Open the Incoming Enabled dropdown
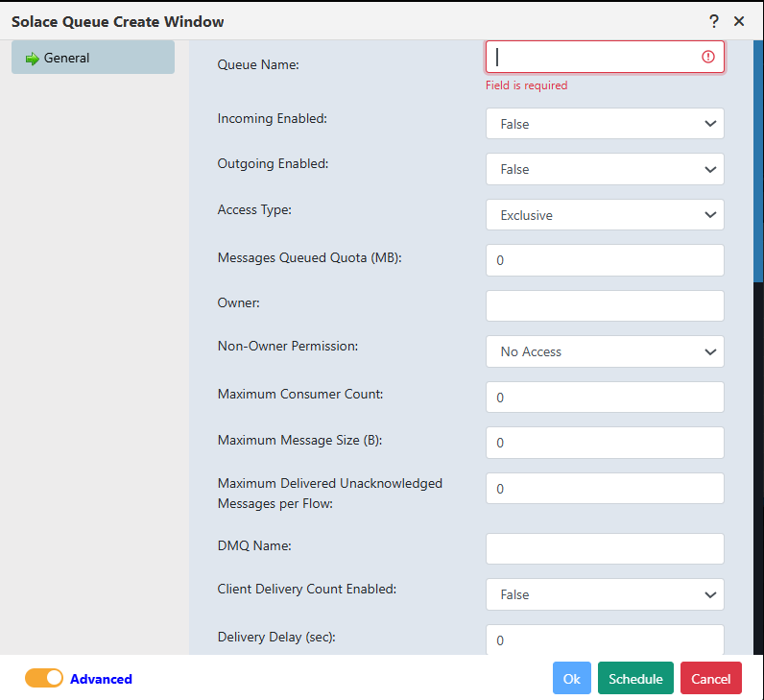The width and height of the screenshot is (764, 700). 605,124
